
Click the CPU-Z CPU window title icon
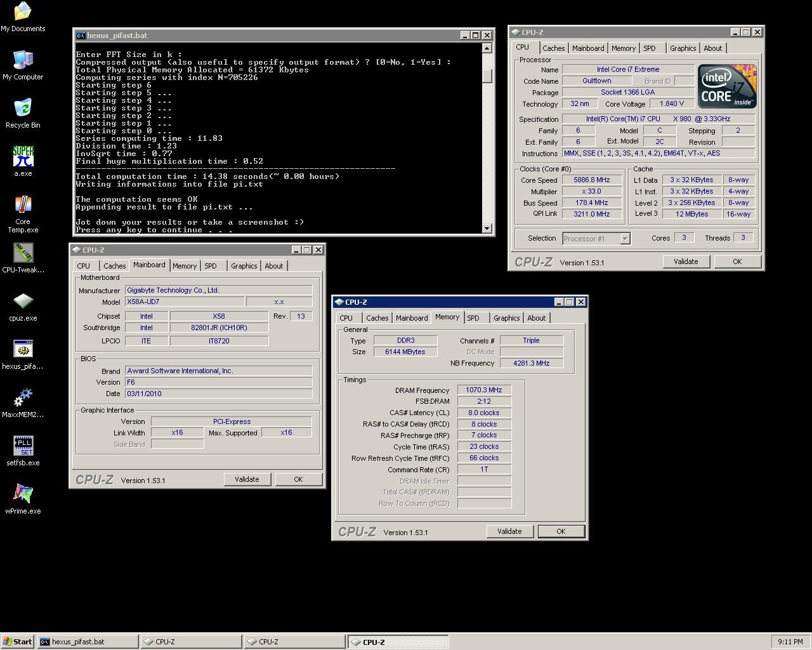pos(515,32)
